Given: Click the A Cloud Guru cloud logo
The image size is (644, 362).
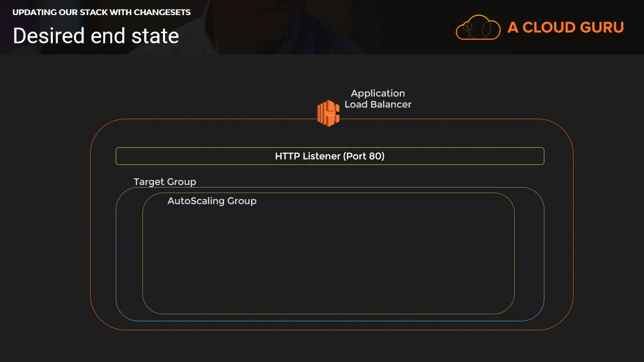Looking at the screenshot, I should [x=478, y=28].
